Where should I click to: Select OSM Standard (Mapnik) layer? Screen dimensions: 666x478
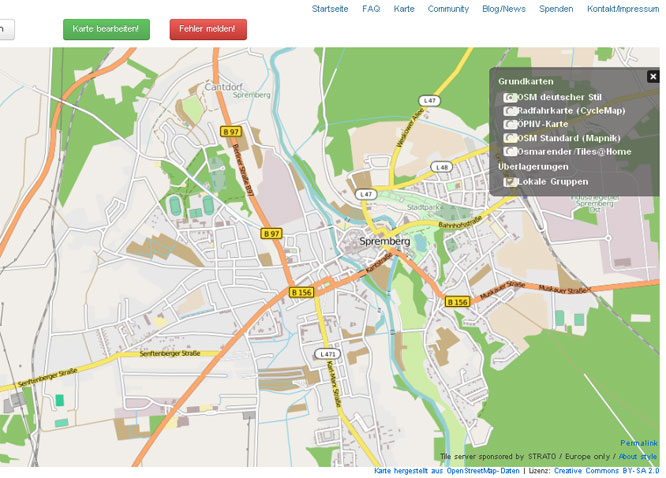pyautogui.click(x=511, y=138)
